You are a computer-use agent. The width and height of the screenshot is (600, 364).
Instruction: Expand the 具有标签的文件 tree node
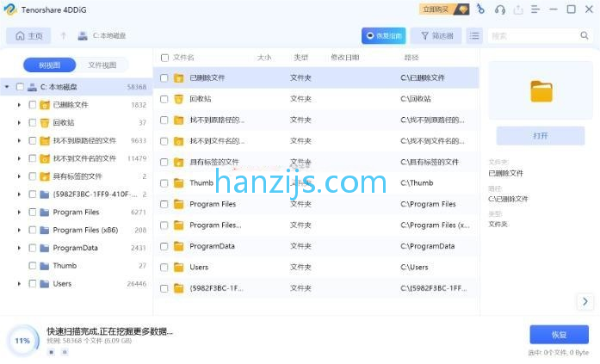point(19,176)
